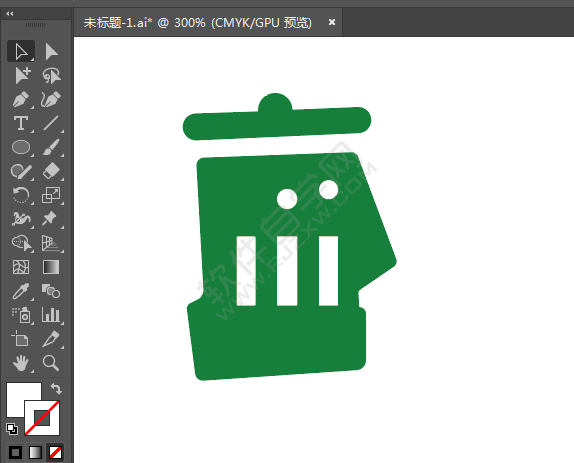Choose the Pen tool

pyautogui.click(x=21, y=100)
